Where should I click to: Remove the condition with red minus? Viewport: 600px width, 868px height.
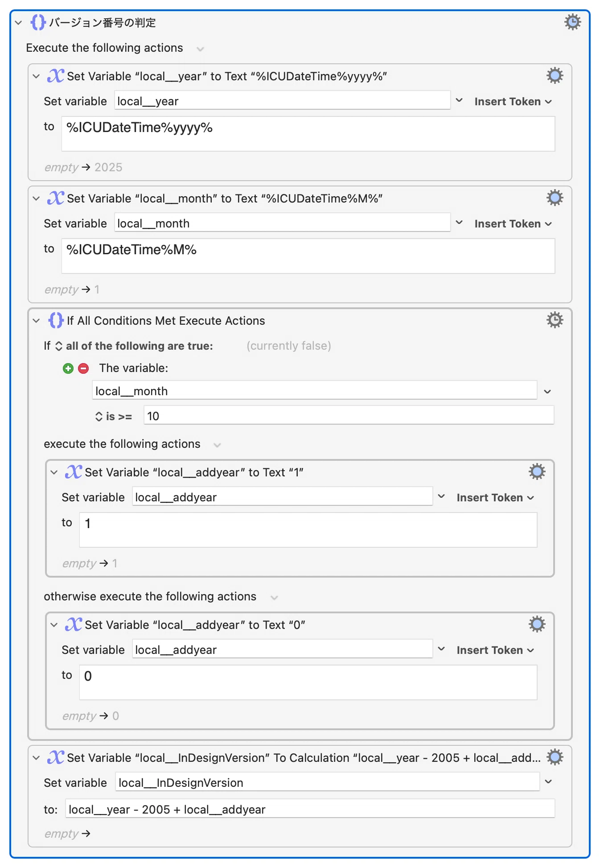click(x=83, y=368)
